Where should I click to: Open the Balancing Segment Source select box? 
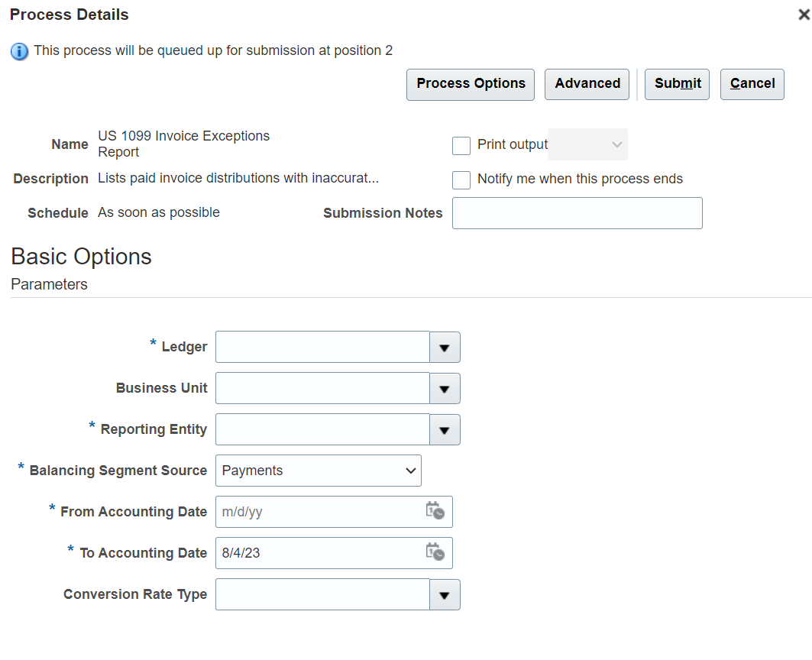tap(318, 471)
